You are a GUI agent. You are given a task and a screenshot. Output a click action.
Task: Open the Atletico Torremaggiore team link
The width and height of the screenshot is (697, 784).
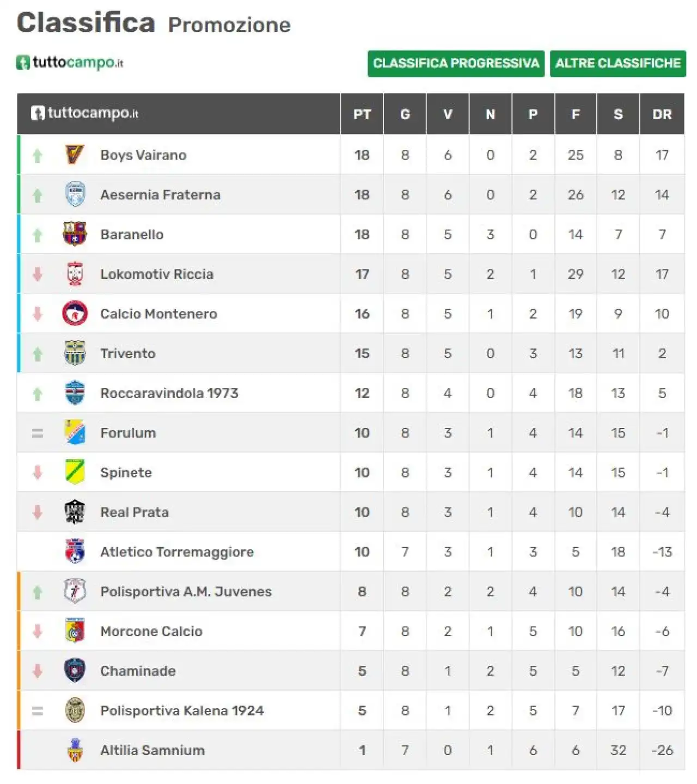(176, 552)
